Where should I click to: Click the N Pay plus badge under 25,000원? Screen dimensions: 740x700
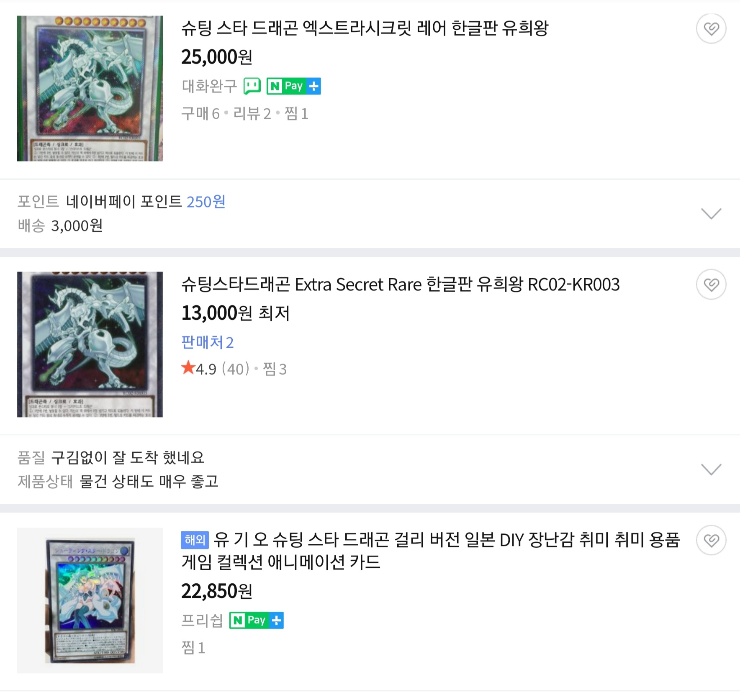[294, 86]
